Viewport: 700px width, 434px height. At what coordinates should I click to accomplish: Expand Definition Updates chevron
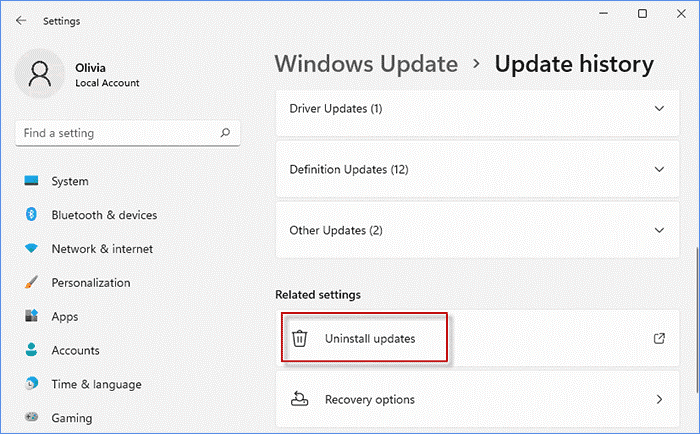(658, 170)
